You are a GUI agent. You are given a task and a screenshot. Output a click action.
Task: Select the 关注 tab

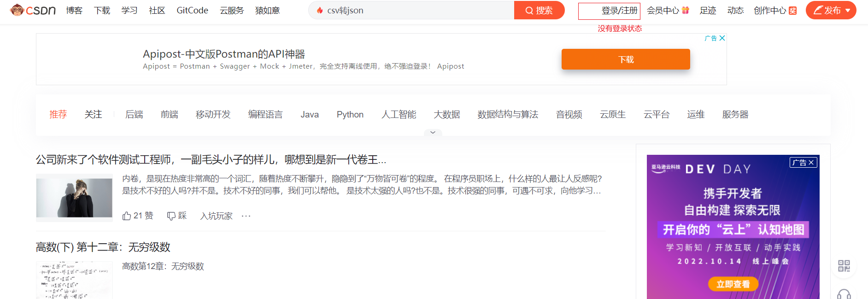tap(94, 114)
